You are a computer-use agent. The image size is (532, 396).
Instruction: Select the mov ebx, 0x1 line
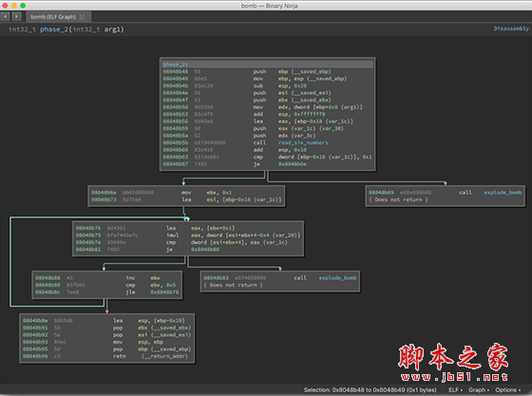[x=186, y=192]
